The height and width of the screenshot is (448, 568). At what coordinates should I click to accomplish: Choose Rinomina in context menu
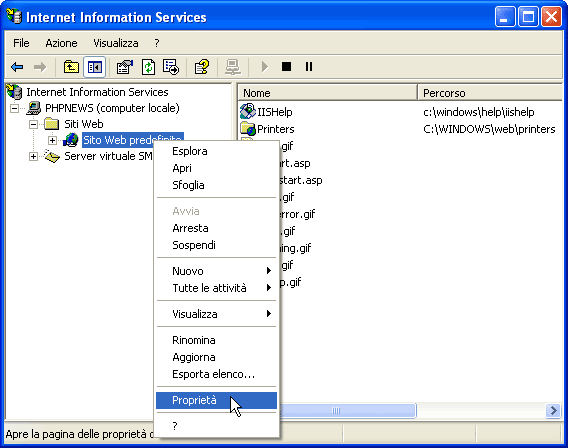[217, 340]
